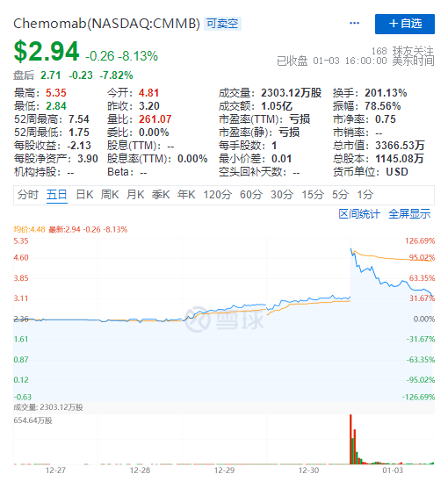Click the 01-03 date axis label
Image resolution: width=448 pixels, height=488 pixels.
393,470
